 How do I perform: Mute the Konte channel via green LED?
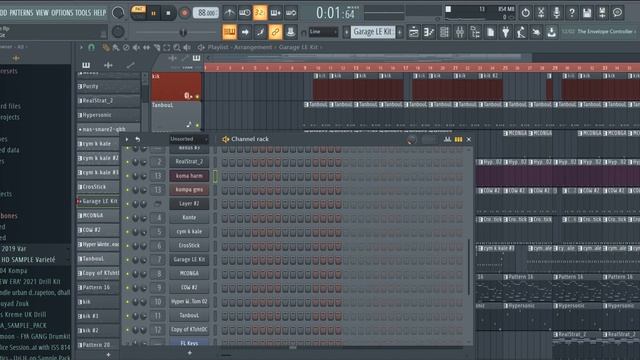point(127,218)
